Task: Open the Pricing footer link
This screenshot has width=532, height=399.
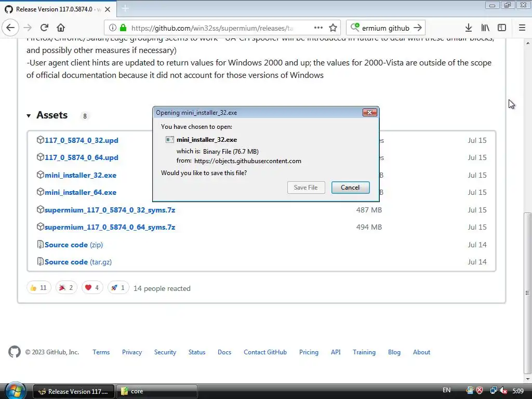Action: 309,352
